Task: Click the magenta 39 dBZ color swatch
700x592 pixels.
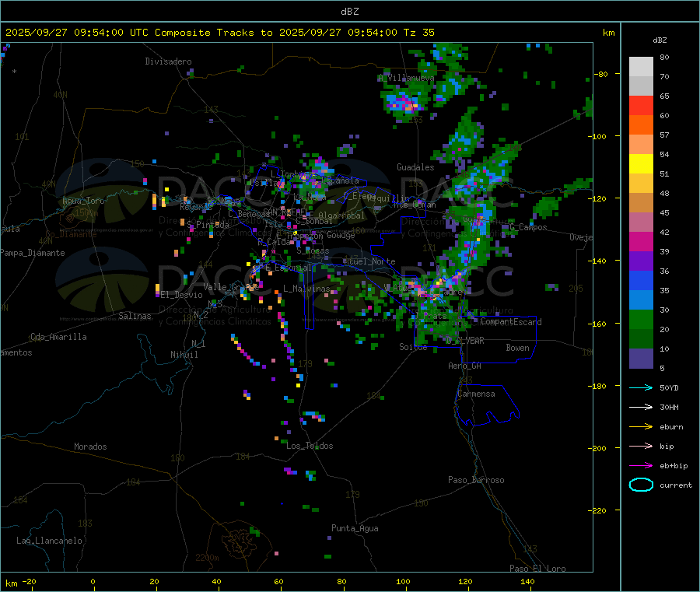Action: pyautogui.click(x=641, y=241)
